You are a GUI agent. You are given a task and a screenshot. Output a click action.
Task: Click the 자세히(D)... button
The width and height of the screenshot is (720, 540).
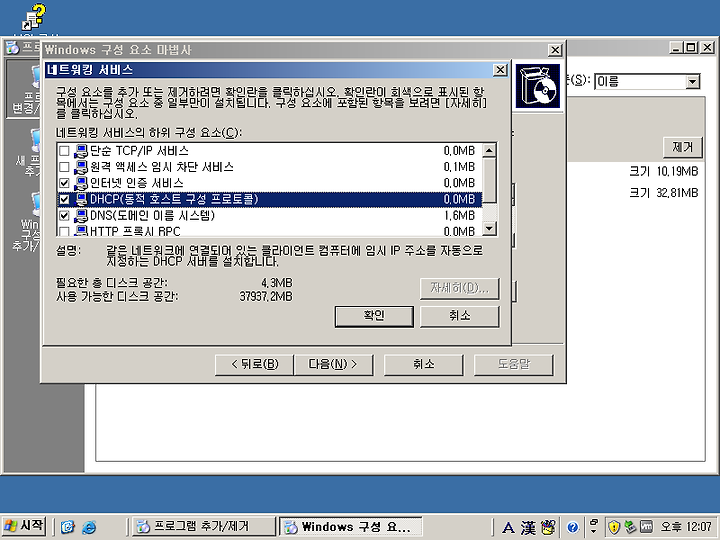coord(460,288)
